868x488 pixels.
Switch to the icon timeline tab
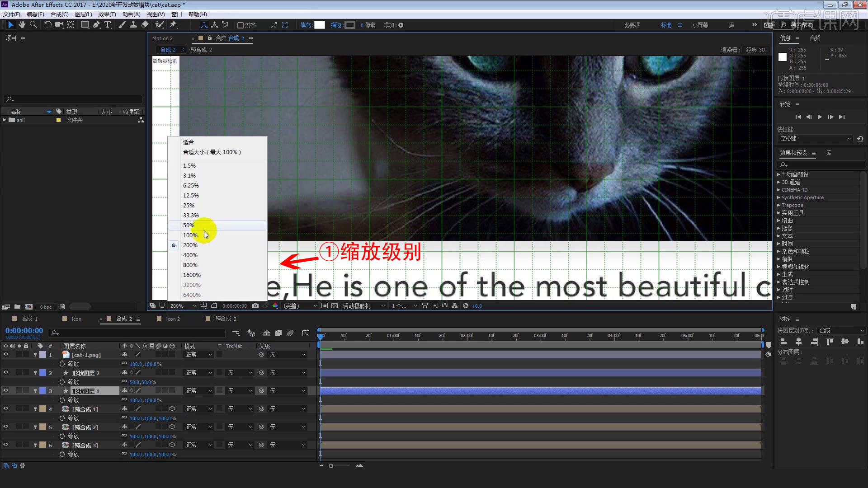click(76, 319)
